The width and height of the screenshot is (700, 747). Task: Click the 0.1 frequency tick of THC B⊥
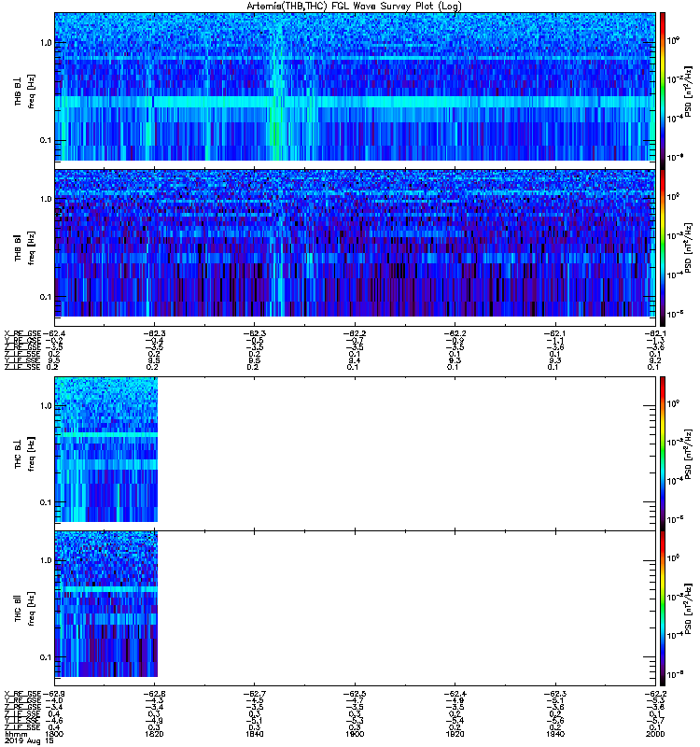46,502
